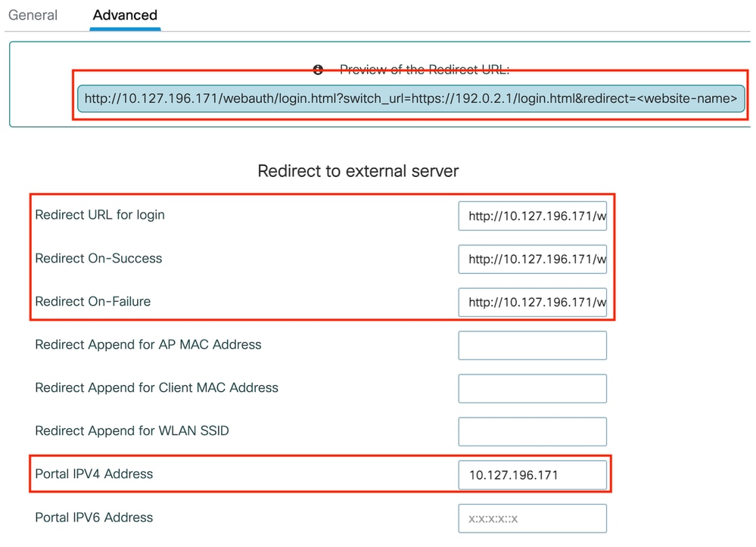This screenshot has height=547, width=756.
Task: Click the 'Redirect On-Success' label
Action: click(x=98, y=258)
